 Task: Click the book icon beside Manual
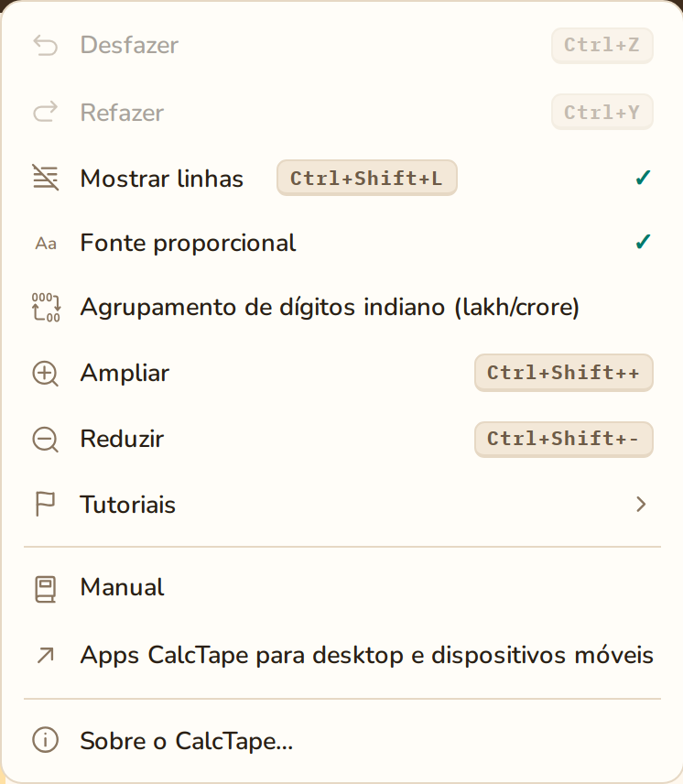(x=45, y=589)
